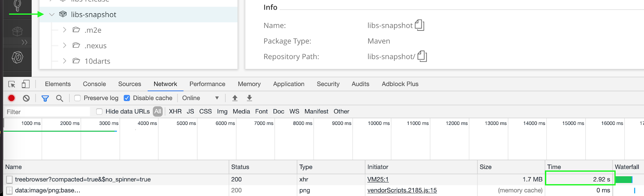Viewport: 644px width, 196px height.
Task: Open network search magnifier
Action: pos(60,98)
